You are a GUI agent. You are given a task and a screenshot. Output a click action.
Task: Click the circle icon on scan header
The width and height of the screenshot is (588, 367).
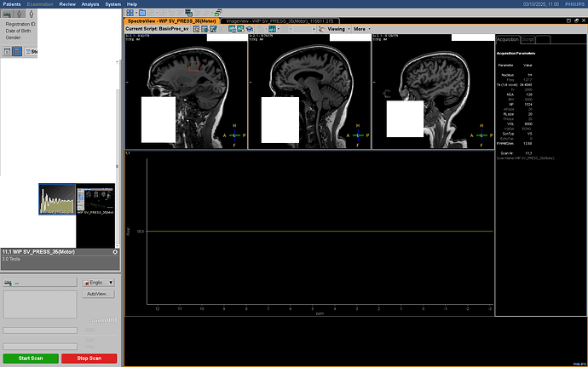click(x=115, y=252)
